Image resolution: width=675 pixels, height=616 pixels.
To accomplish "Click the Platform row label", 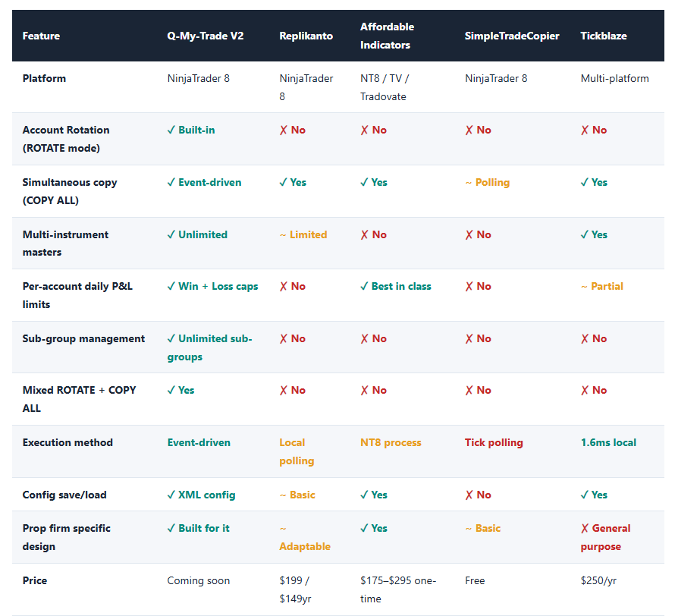I will tap(44, 78).
